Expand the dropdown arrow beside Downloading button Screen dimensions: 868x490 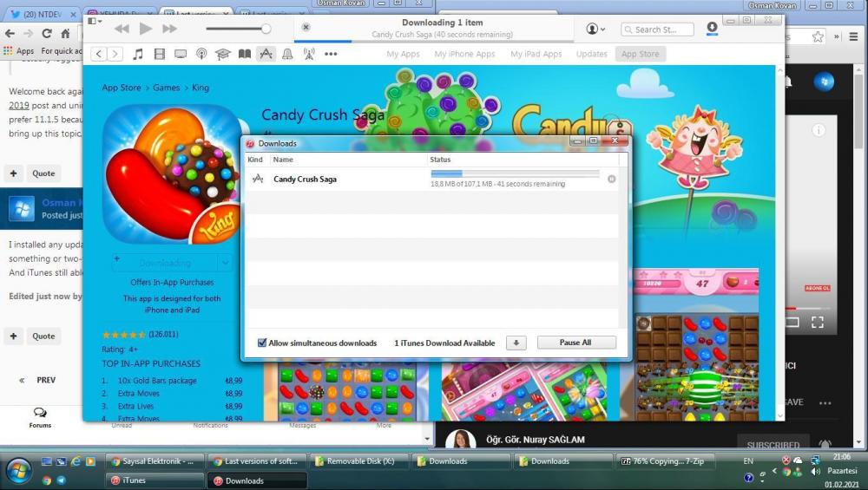click(x=225, y=263)
